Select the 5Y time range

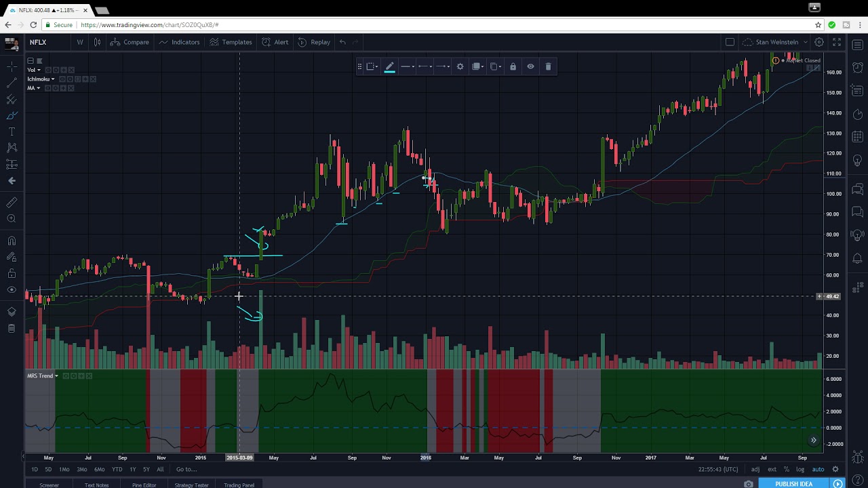pos(146,469)
